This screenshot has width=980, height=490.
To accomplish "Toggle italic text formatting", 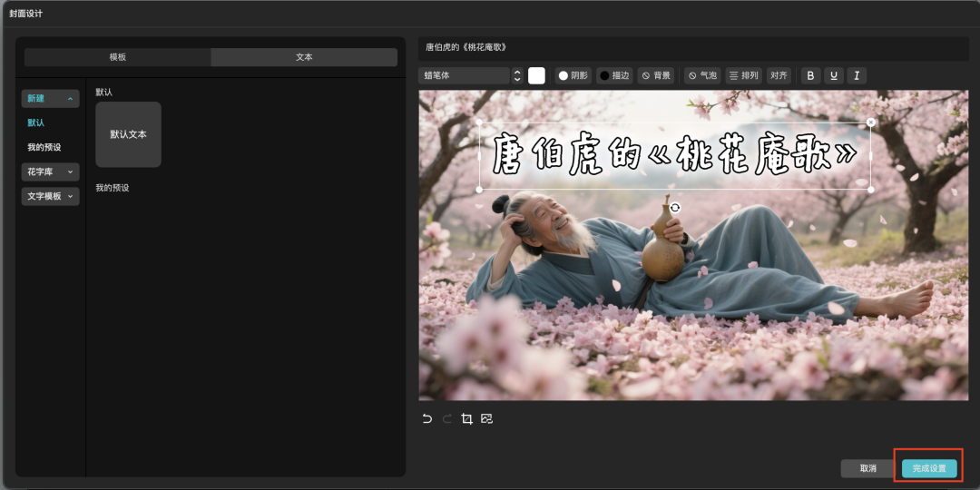I will [x=857, y=75].
